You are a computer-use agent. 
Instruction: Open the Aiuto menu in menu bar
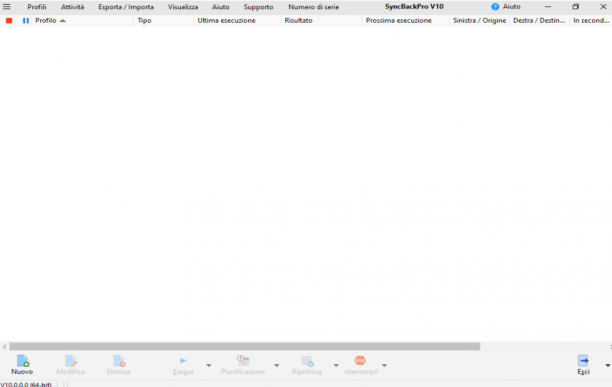(x=221, y=7)
